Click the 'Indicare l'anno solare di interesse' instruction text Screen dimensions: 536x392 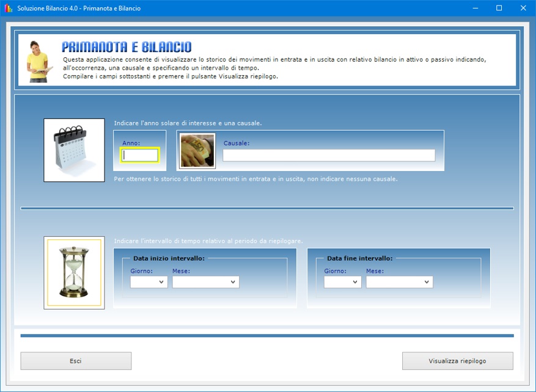click(x=188, y=123)
